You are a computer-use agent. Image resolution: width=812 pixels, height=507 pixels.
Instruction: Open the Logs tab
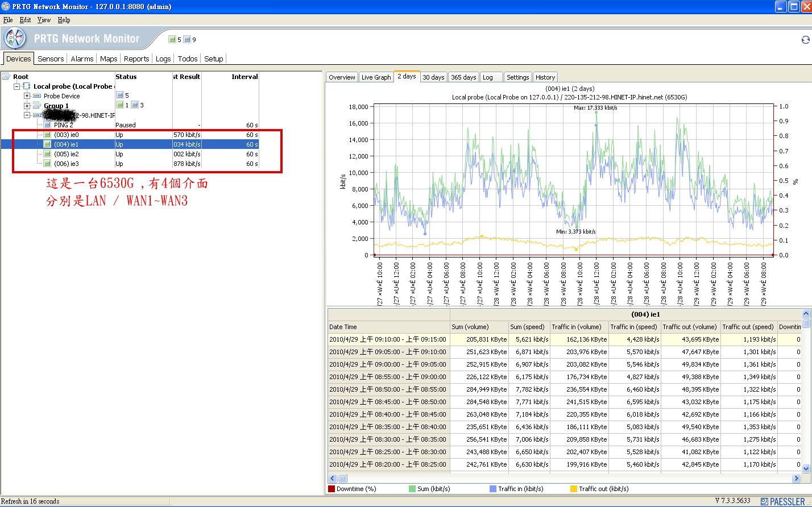163,59
